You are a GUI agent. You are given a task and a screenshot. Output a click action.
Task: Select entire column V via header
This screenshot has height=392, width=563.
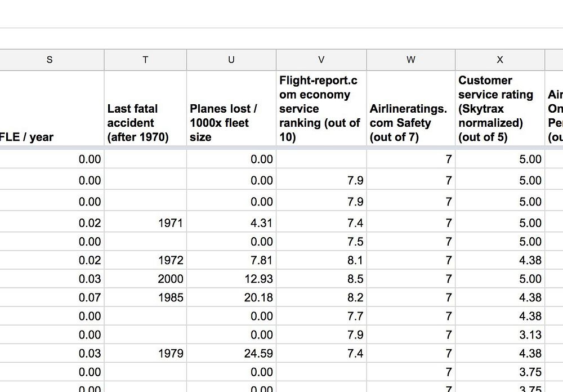point(321,60)
